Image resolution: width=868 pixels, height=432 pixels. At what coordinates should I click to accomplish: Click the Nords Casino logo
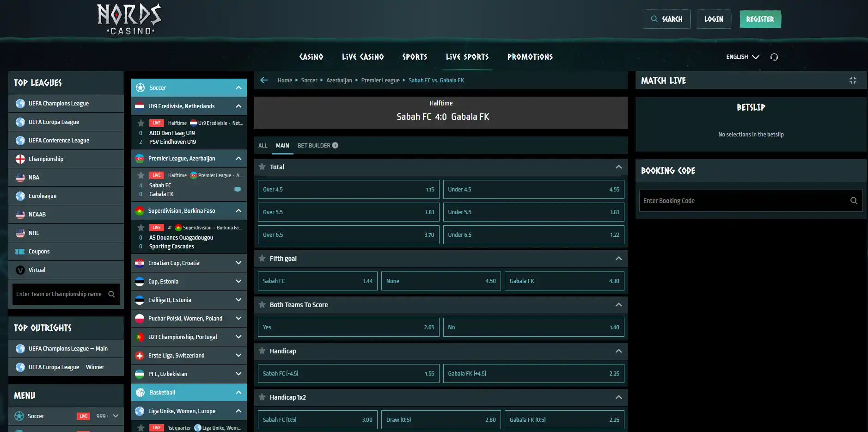pyautogui.click(x=129, y=19)
